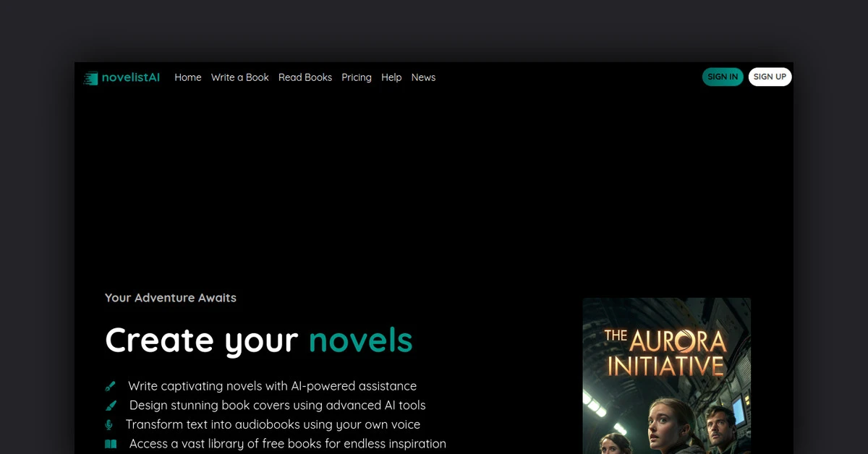The width and height of the screenshot is (868, 454).
Task: Open the News section
Action: tap(423, 77)
